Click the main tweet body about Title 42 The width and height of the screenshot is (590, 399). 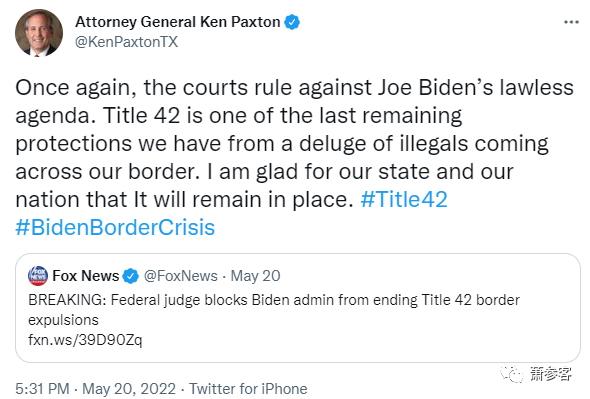click(294, 157)
